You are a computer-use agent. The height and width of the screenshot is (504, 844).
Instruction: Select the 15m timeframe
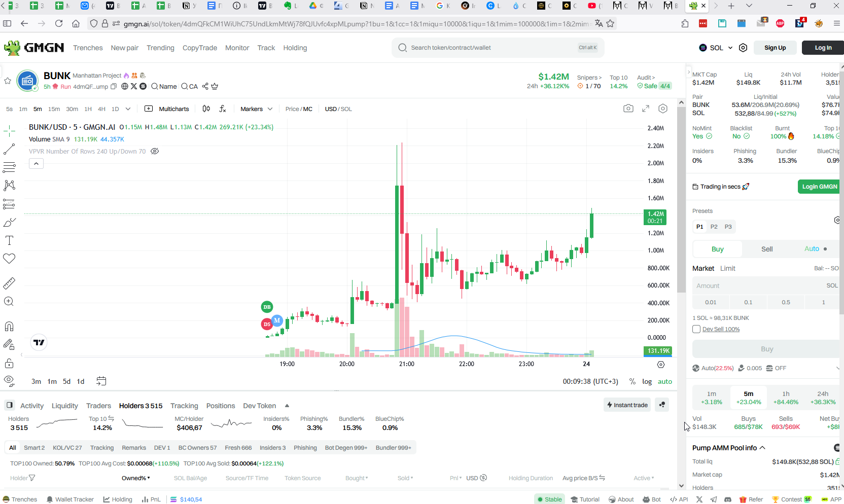54,109
